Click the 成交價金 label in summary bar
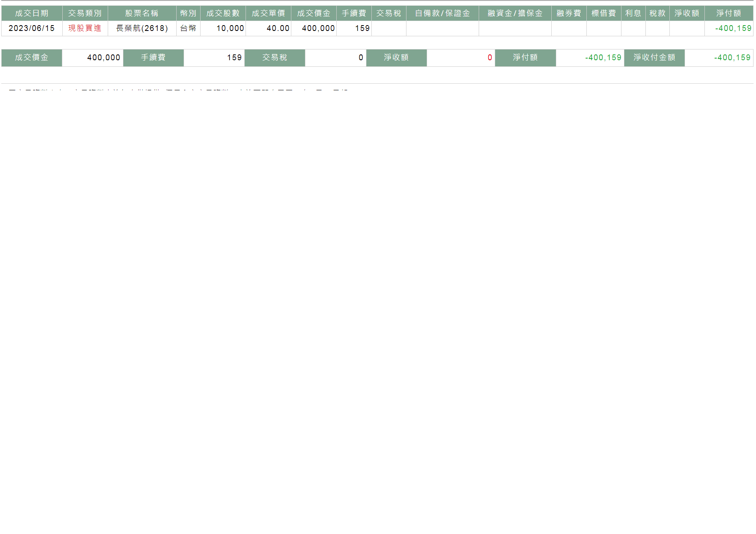756x534 pixels. click(x=32, y=58)
